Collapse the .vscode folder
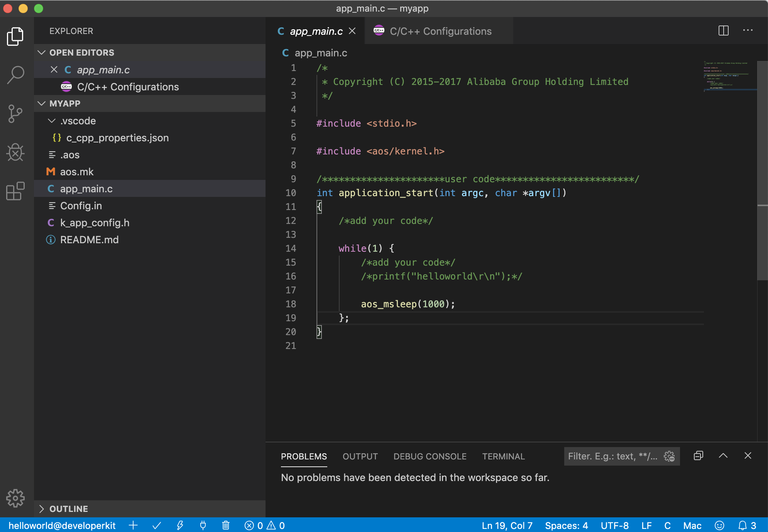Screen dimensions: 768x532 52,121
